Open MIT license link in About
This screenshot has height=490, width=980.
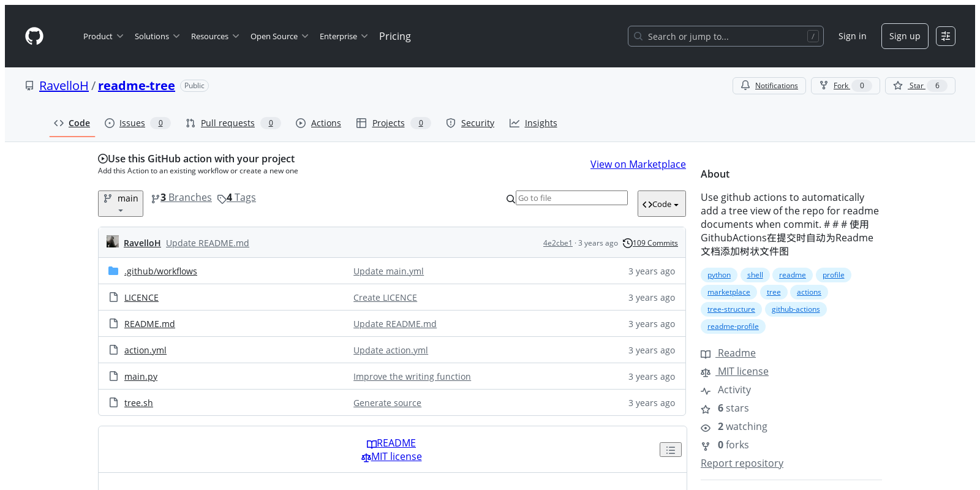[734, 371]
